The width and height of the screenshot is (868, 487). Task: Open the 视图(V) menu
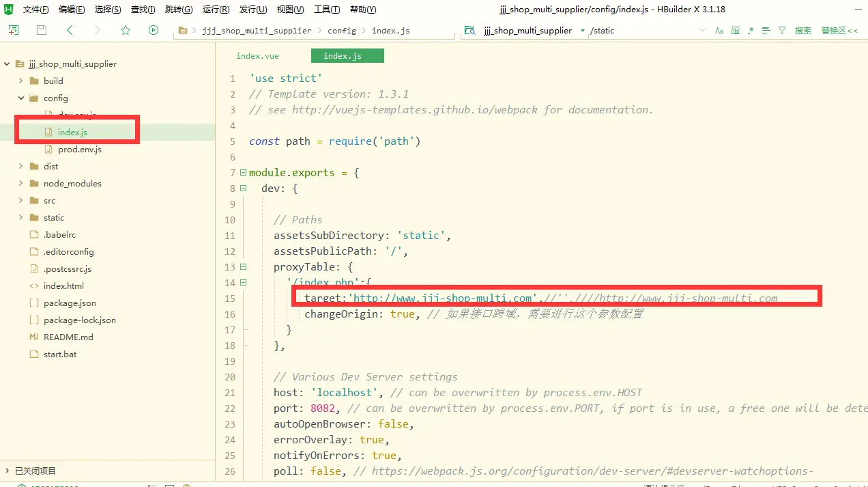290,10
